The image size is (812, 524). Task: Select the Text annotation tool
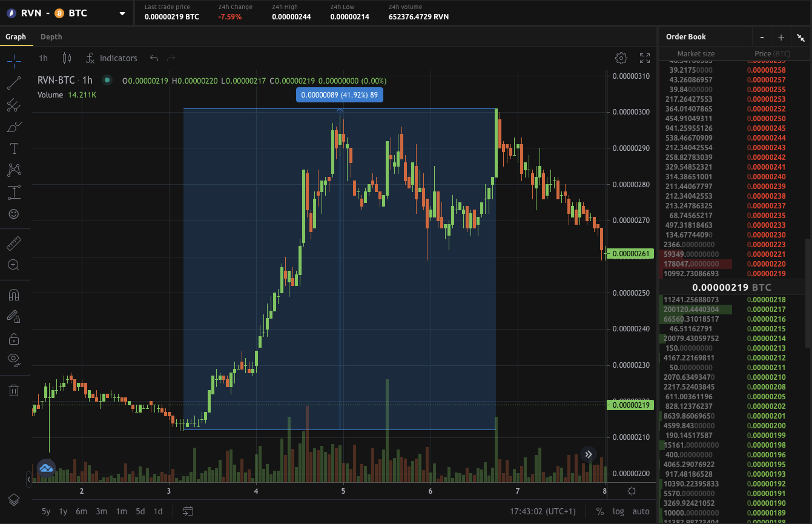click(14, 148)
